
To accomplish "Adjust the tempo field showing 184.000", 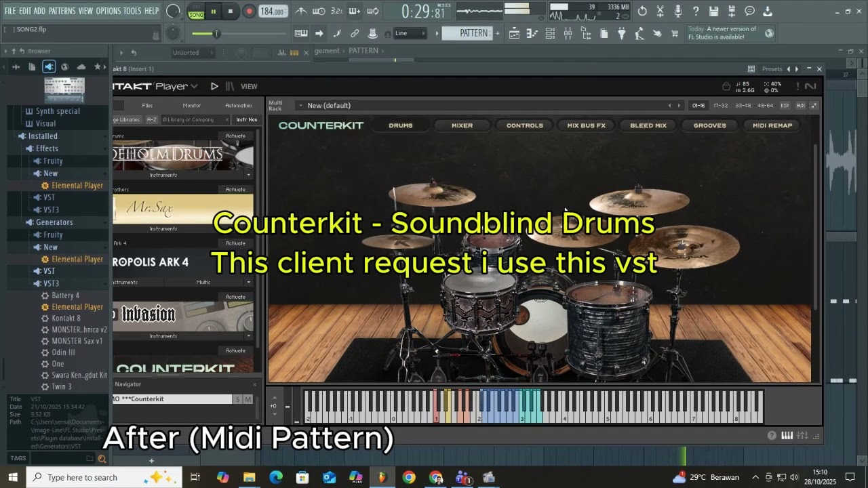I will pos(273,12).
